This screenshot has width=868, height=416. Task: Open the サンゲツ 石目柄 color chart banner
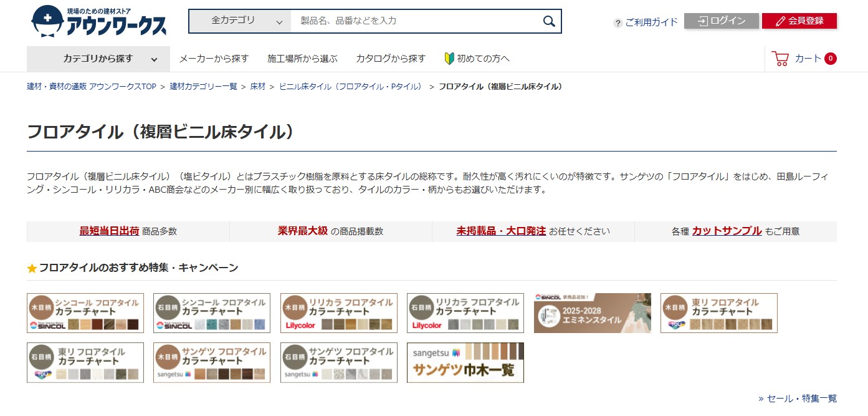click(x=339, y=362)
